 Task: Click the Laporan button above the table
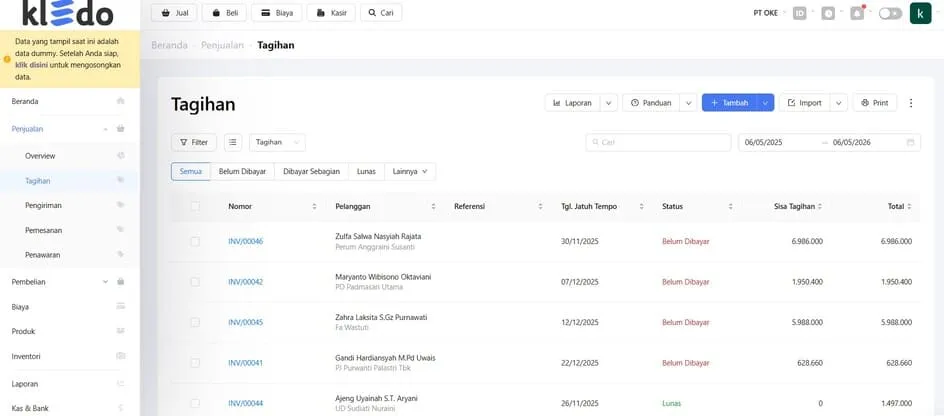point(573,103)
